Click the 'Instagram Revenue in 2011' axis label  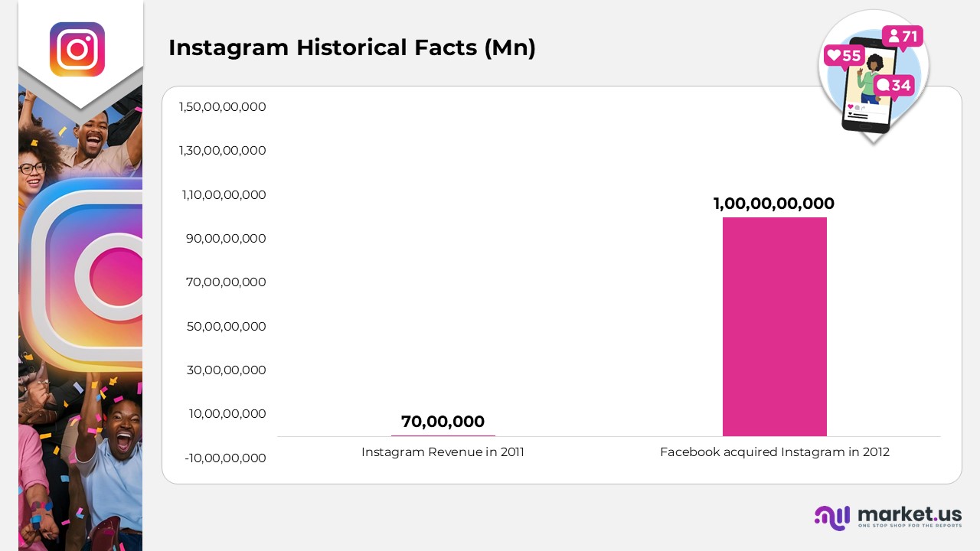coord(443,452)
